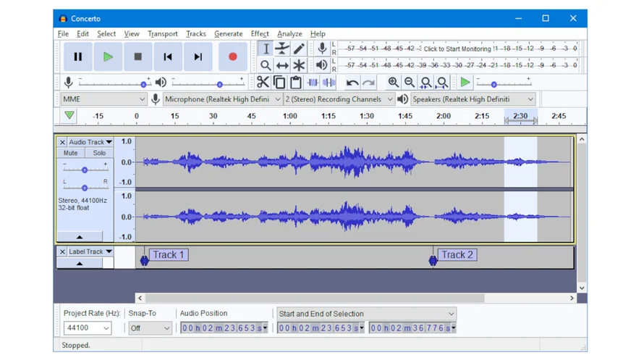The height and width of the screenshot is (363, 644).
Task: Select the Draw pencil tool
Action: tap(299, 49)
